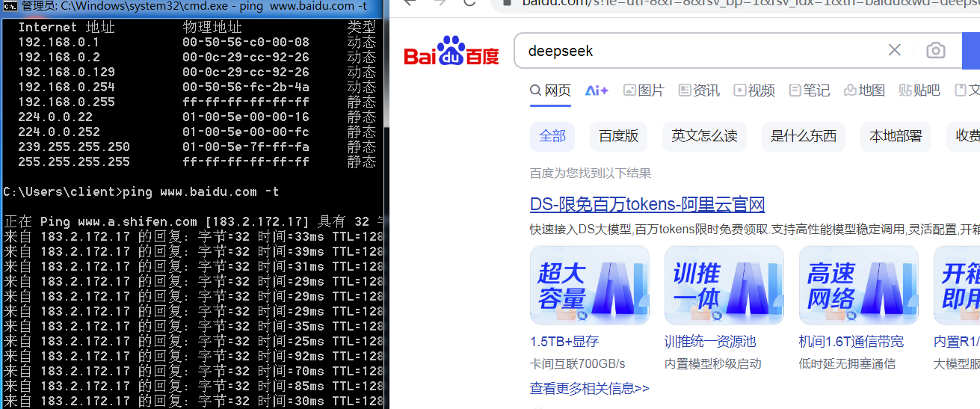980x409 pixels.
Task: Switch to the 笔记 tab
Action: [810, 90]
